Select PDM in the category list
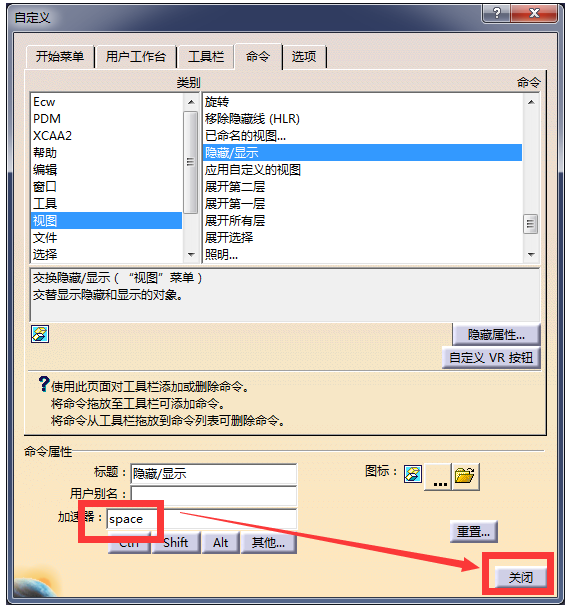This screenshot has height=609, width=569. [x=106, y=119]
